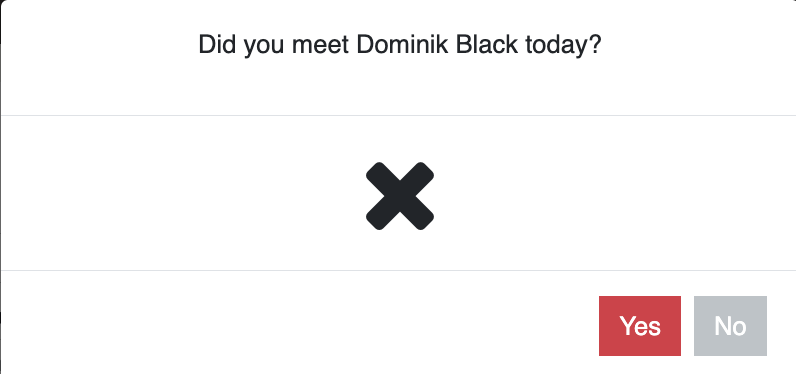Click the "Did you meet Dominik Black today?" heading
This screenshot has width=796, height=374.
coord(400,45)
